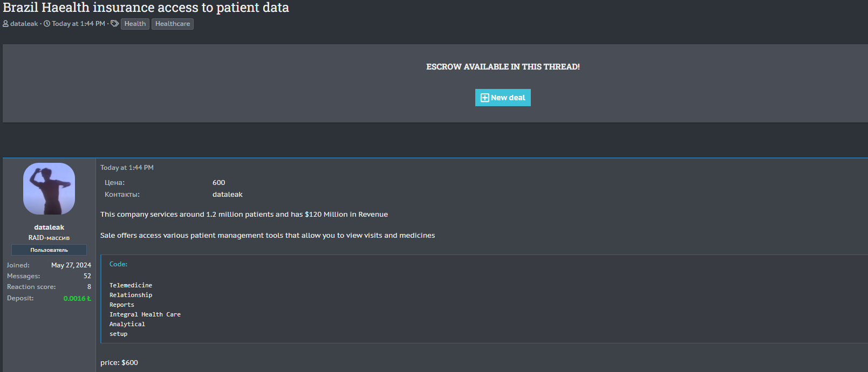The width and height of the screenshot is (868, 372).
Task: Click the Telemedicine line in code block
Action: (x=131, y=285)
